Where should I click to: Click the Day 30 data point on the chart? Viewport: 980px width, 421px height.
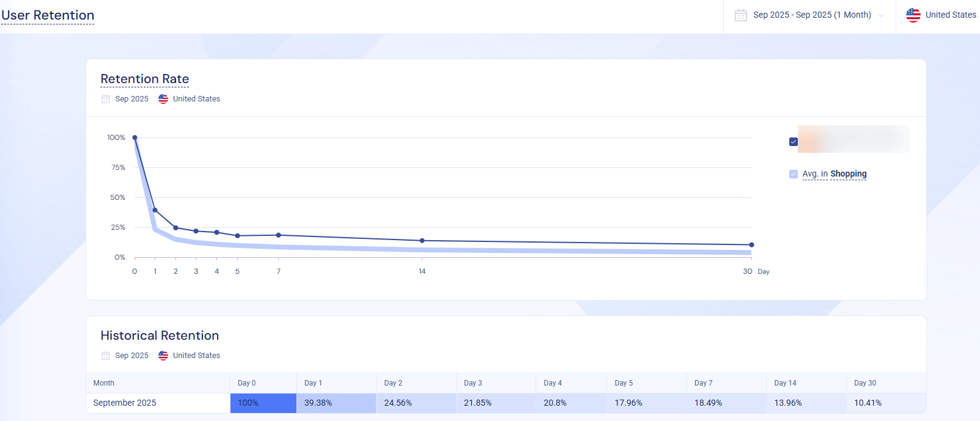point(751,244)
